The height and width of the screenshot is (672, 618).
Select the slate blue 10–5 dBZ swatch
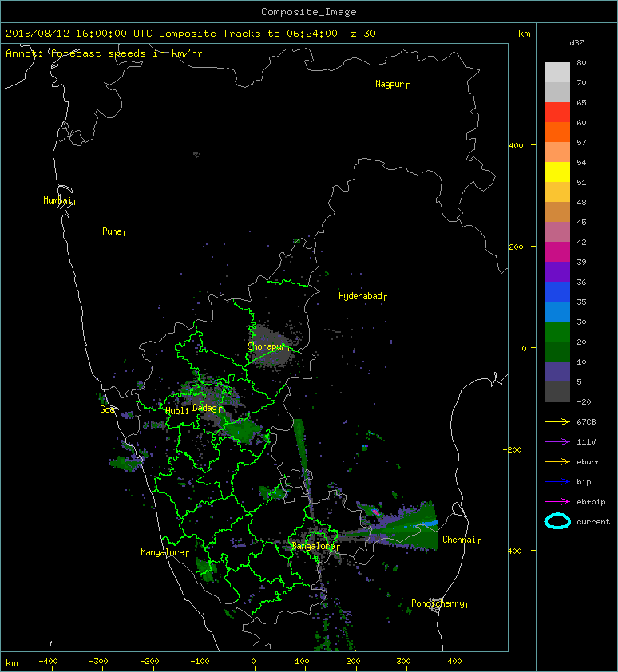(x=557, y=372)
